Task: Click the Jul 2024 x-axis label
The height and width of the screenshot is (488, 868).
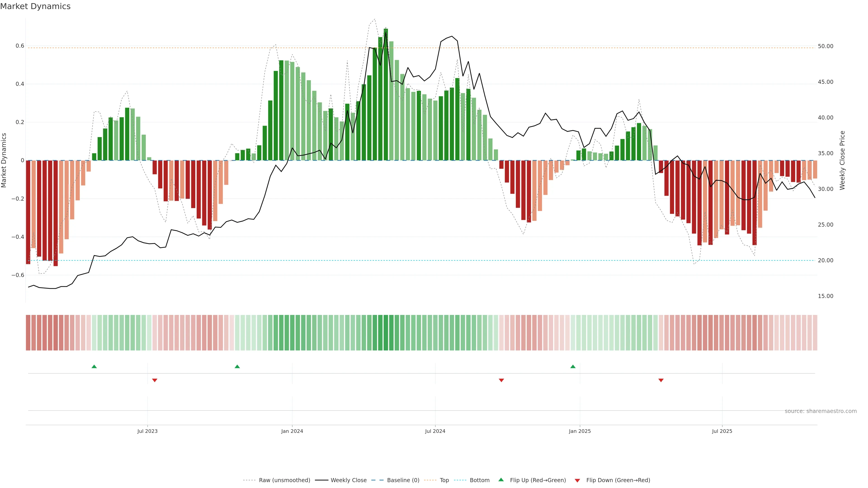Action: [x=435, y=431]
